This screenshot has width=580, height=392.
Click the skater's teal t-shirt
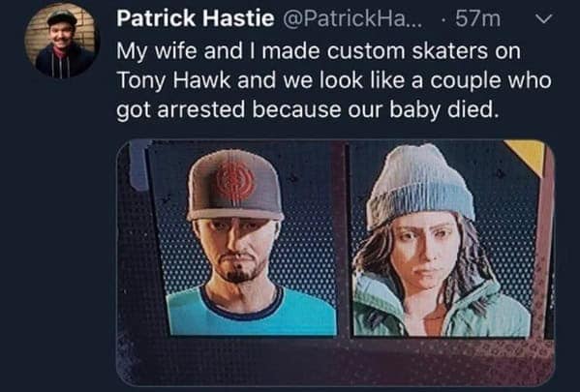point(252,313)
